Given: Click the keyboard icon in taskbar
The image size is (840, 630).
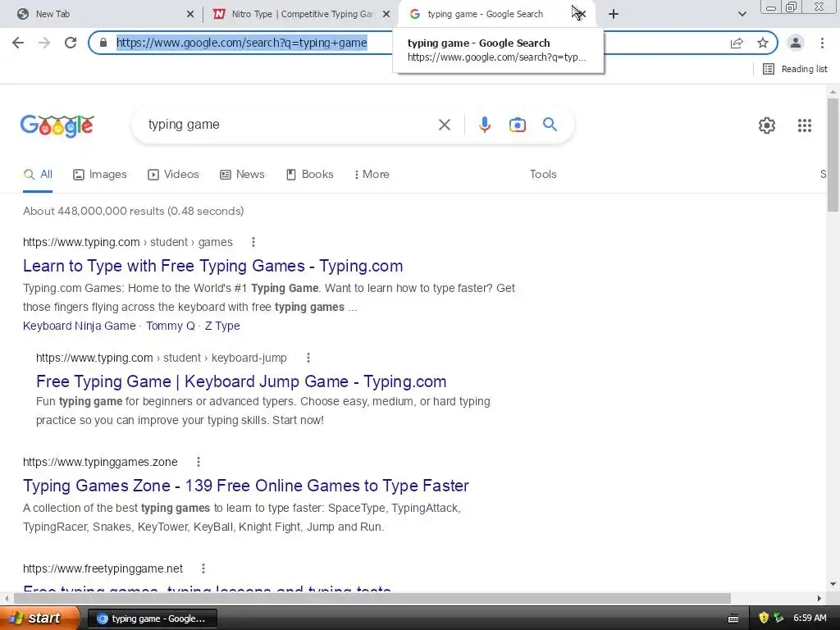Looking at the screenshot, I should pyautogui.click(x=733, y=619).
